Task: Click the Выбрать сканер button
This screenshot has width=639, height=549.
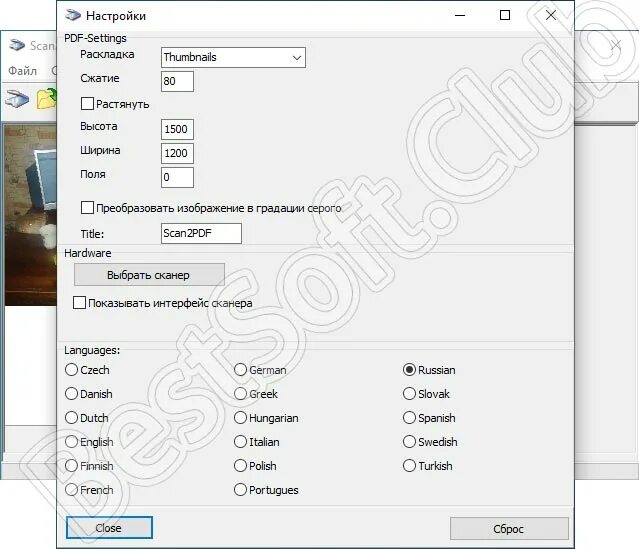Action: (149, 275)
